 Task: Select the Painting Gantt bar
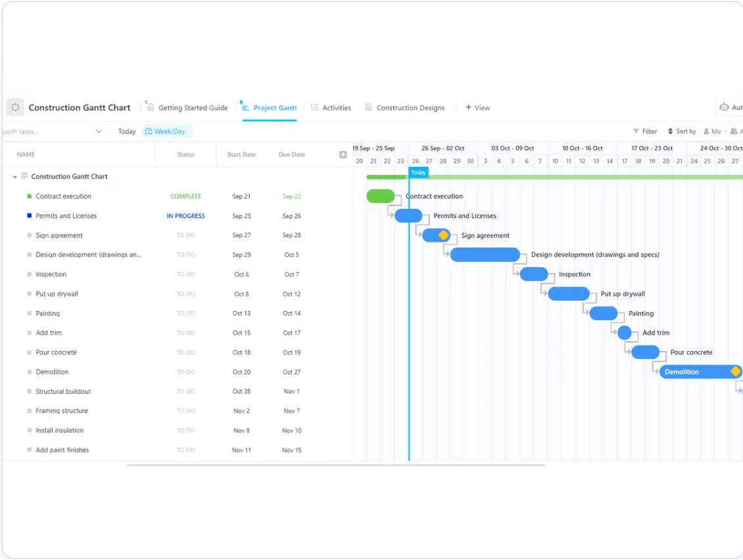pos(604,313)
